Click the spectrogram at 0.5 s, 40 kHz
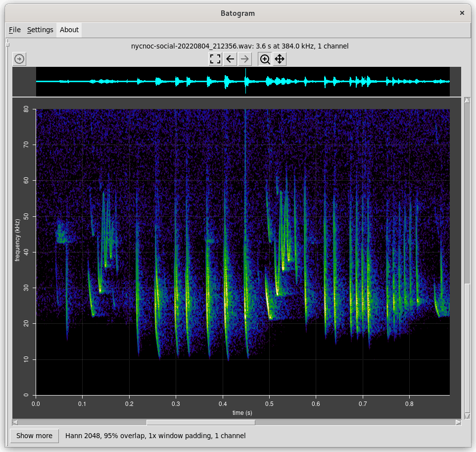476x452 pixels. pyautogui.click(x=269, y=252)
